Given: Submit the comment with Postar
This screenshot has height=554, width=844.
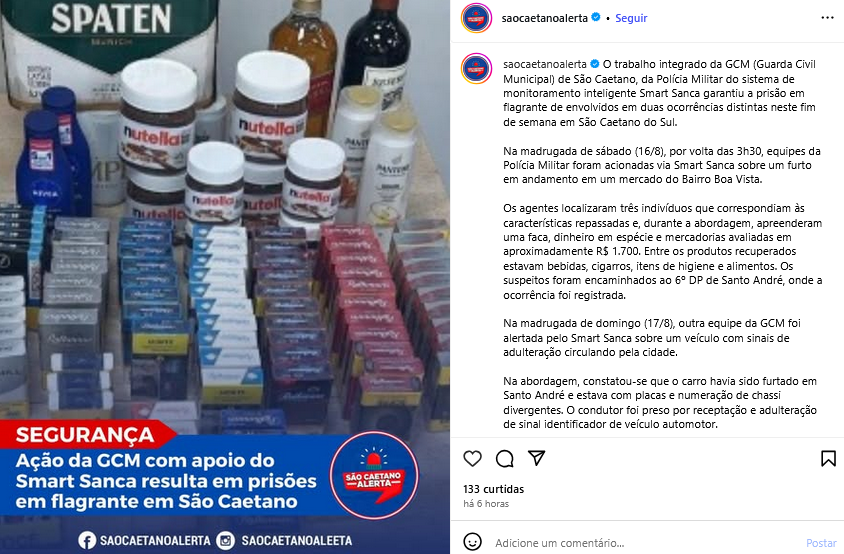Looking at the screenshot, I should click(x=821, y=543).
